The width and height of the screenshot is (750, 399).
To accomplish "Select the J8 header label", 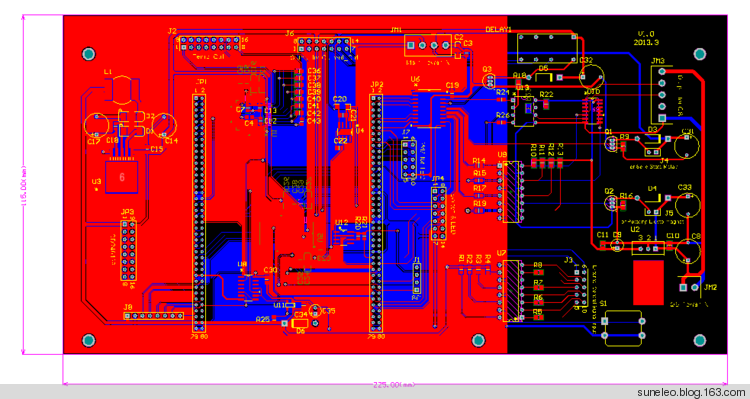I will pyautogui.click(x=127, y=307).
